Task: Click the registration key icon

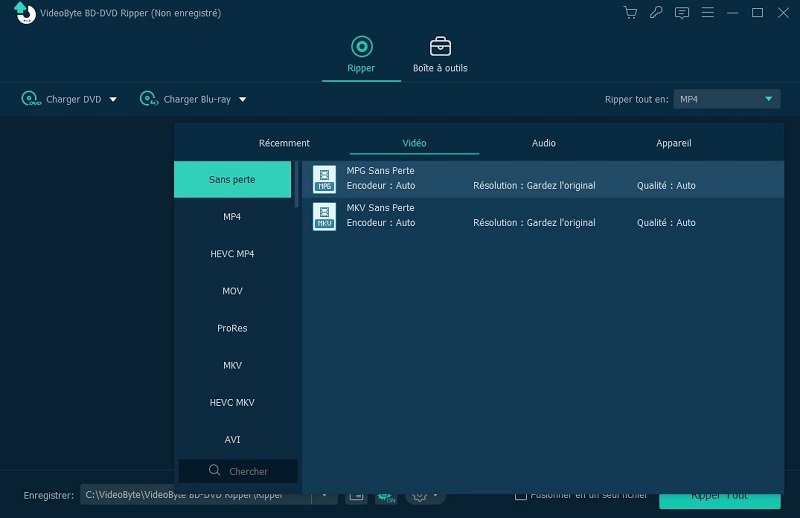Action: pyautogui.click(x=656, y=12)
